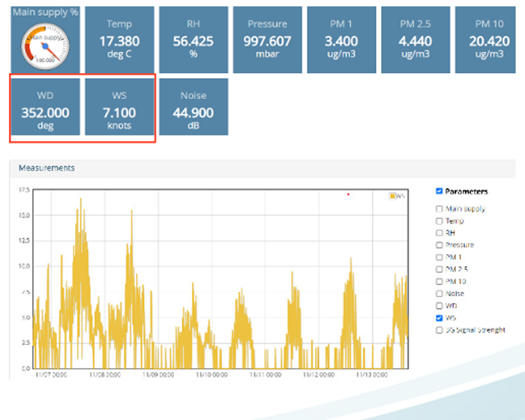Click the tallest wind speed peak in chart
The height and width of the screenshot is (420, 525).
pyautogui.click(x=79, y=201)
